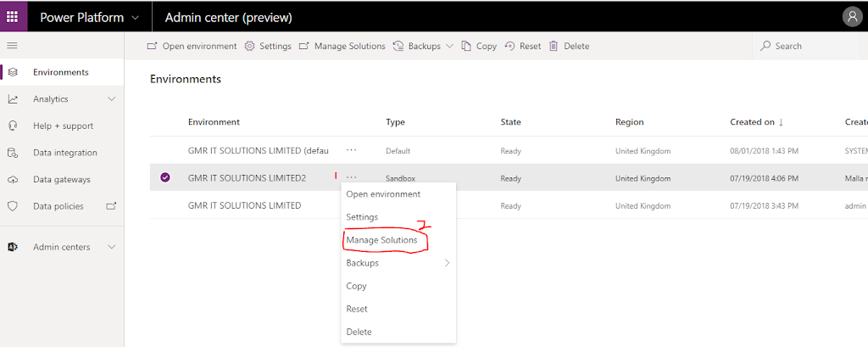This screenshot has height=347, width=868.
Task: Sort by the Environment column header
Action: click(214, 122)
